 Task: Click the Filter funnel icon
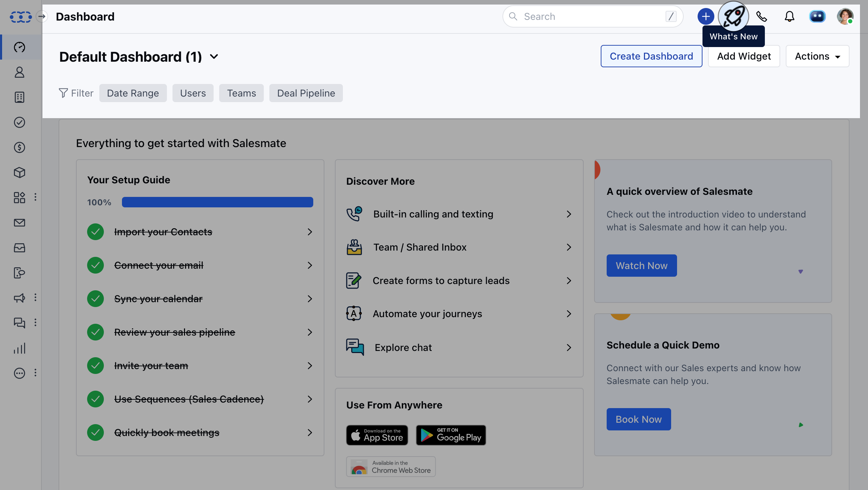63,93
